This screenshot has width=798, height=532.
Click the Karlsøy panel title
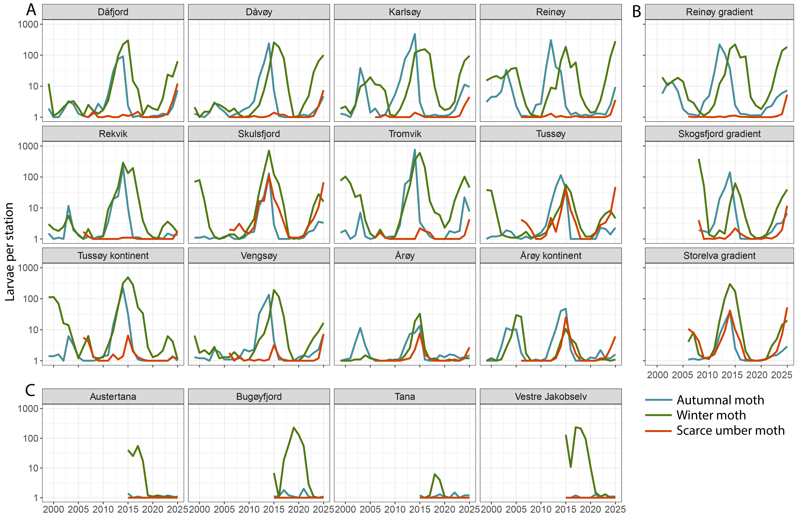coord(405,12)
